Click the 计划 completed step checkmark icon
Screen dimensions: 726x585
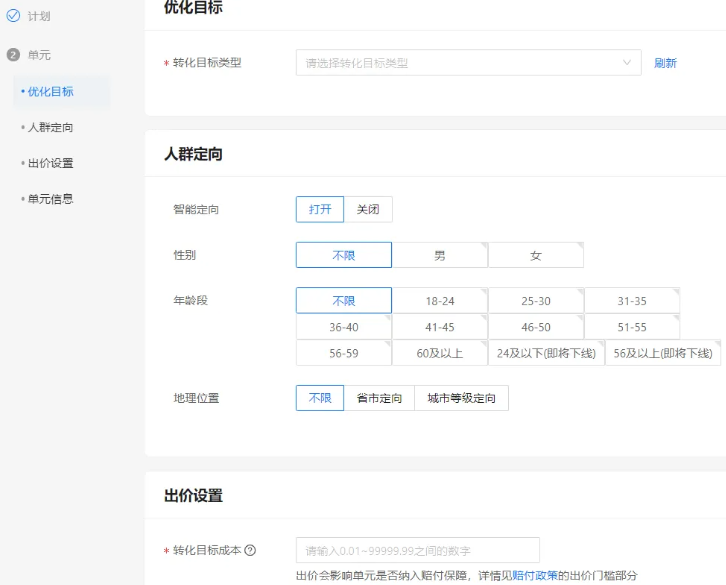pyautogui.click(x=13, y=16)
